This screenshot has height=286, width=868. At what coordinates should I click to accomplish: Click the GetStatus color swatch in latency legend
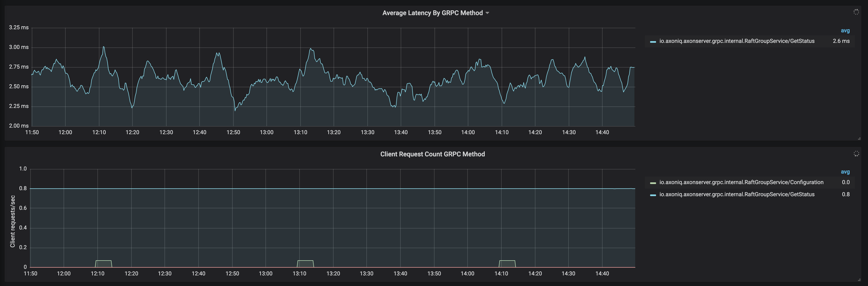pos(653,42)
